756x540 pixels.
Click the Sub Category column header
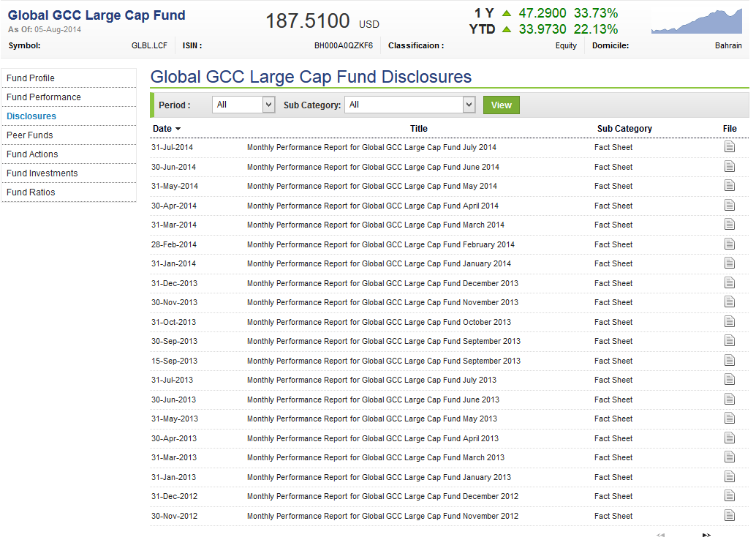[624, 129]
